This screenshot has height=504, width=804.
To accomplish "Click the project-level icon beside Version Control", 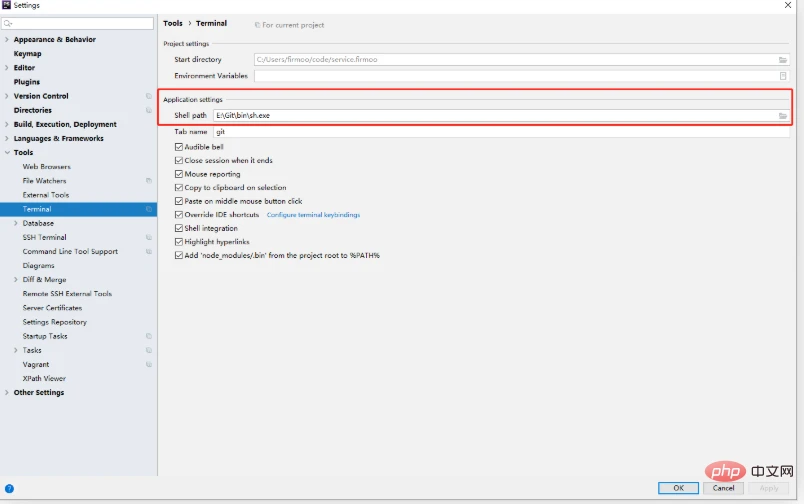I will tap(148, 96).
